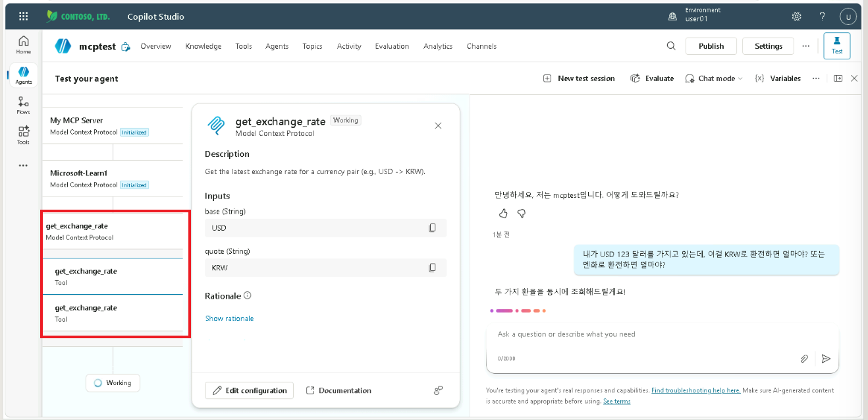Switch to the Agents tab
This screenshot has height=420, width=868.
277,46
